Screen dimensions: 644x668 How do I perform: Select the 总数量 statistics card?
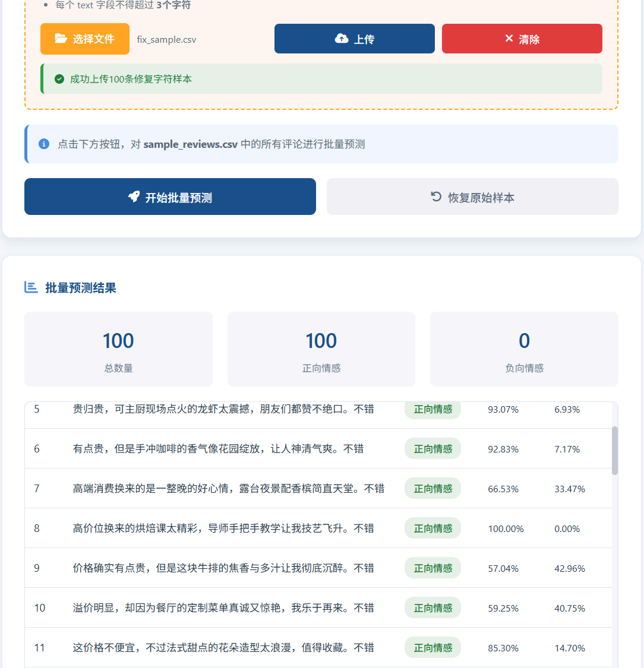(x=118, y=349)
